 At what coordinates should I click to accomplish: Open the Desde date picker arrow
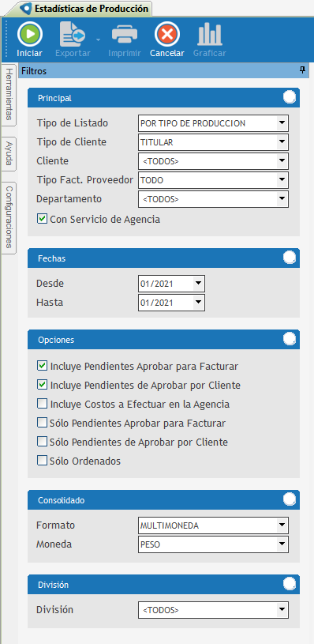198,284
